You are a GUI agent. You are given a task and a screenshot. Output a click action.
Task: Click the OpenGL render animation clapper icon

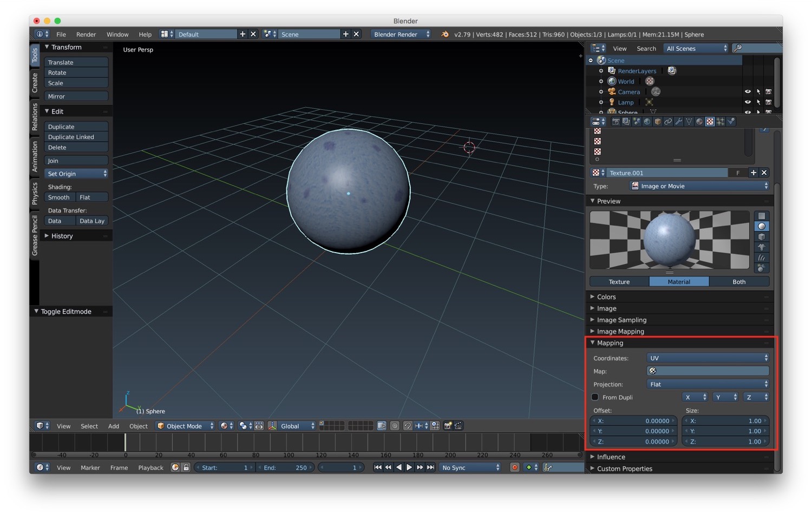tap(458, 426)
